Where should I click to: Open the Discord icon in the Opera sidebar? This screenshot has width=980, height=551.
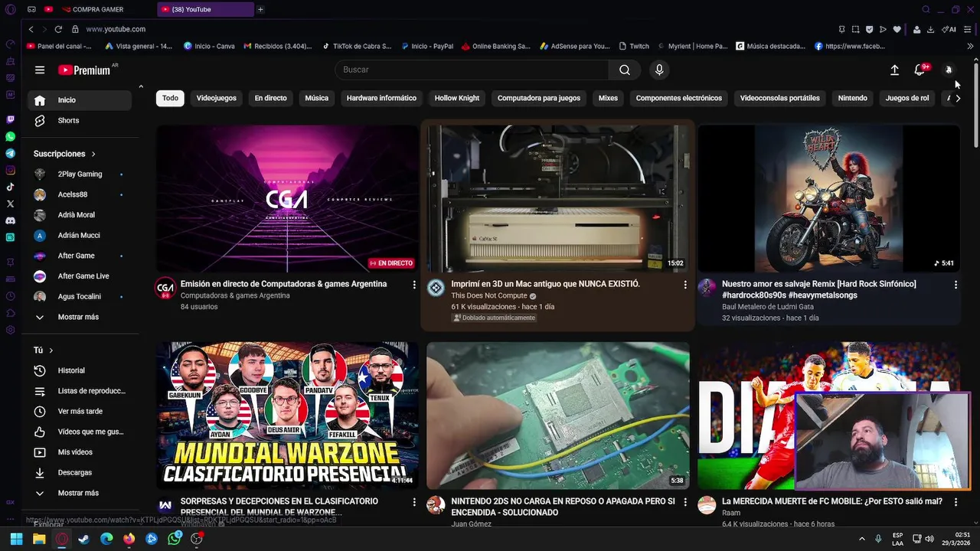(x=10, y=220)
